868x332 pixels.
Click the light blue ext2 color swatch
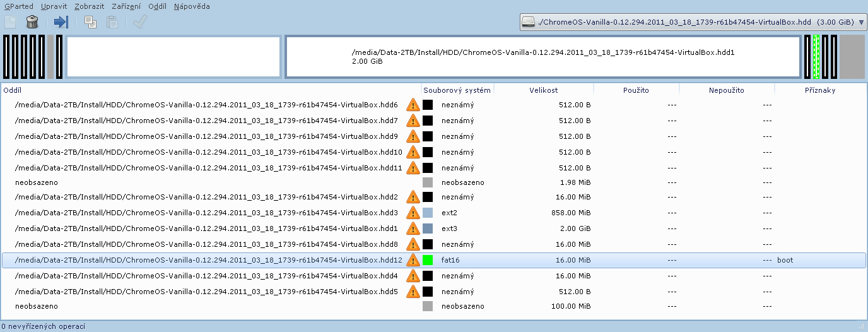pyautogui.click(x=428, y=213)
